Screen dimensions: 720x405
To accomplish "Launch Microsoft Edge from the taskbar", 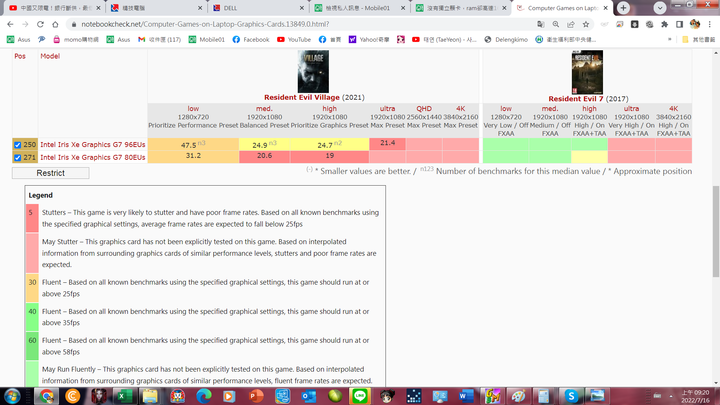I will 204,396.
